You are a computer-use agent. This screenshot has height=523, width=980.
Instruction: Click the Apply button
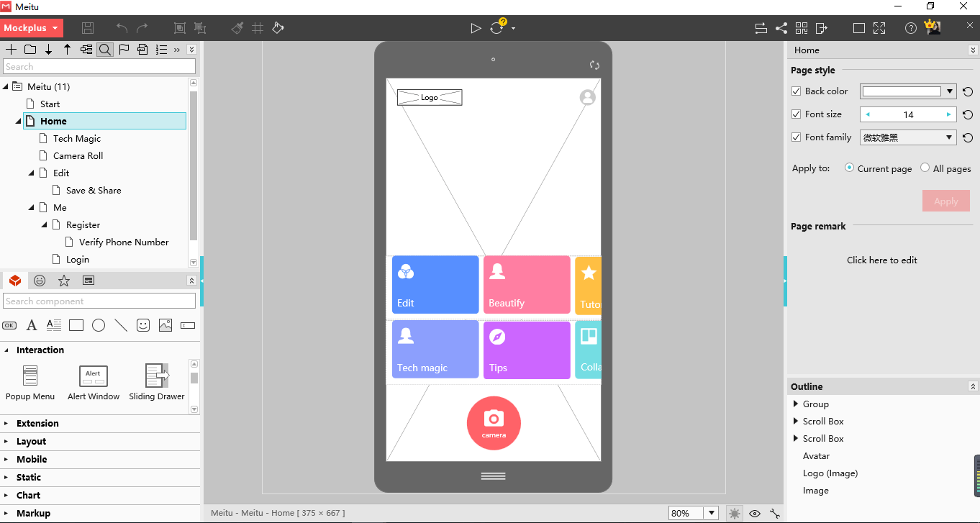945,201
